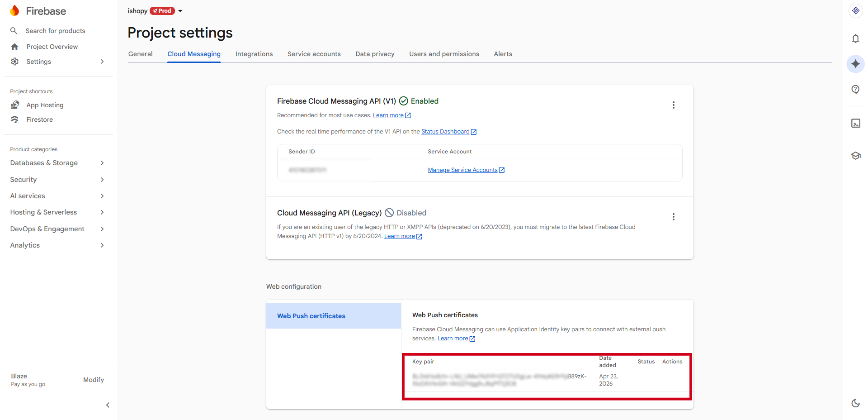Viewport: 868px width, 420px height.
Task: Open options menu for Cloud Messaging API (Legacy)
Action: pos(673,217)
